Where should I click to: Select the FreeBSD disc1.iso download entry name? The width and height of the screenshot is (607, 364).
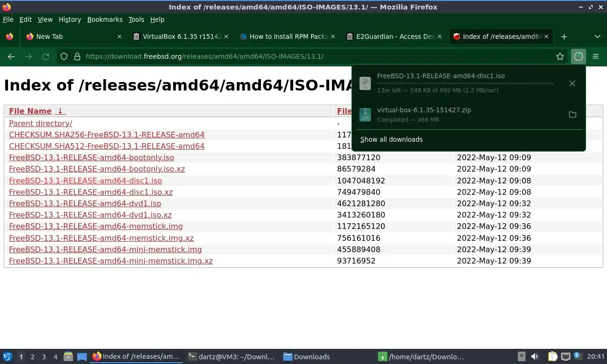coord(441,76)
